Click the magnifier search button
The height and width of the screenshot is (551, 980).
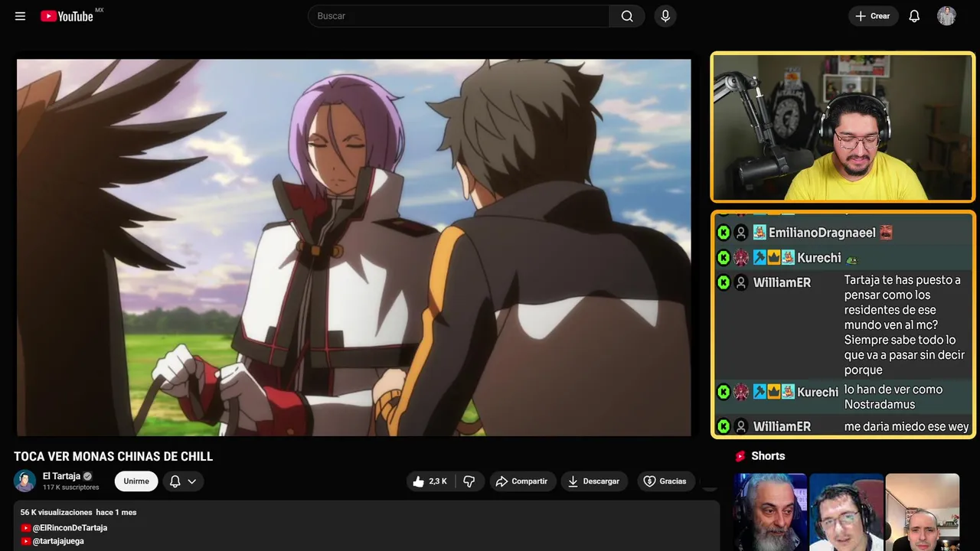click(627, 16)
